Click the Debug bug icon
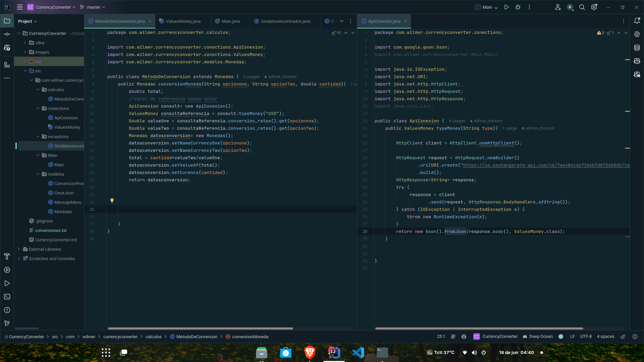The image size is (644, 362). tap(518, 7)
